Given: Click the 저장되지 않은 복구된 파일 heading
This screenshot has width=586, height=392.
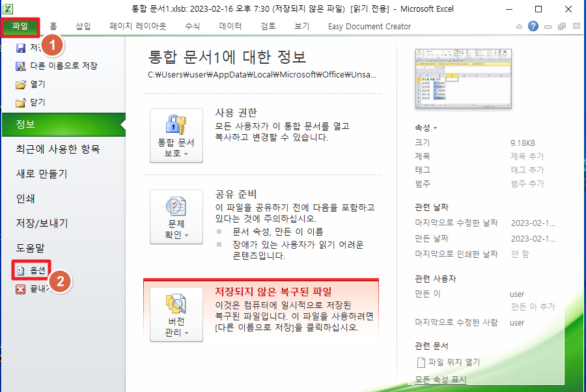Looking at the screenshot, I should click(x=273, y=292).
